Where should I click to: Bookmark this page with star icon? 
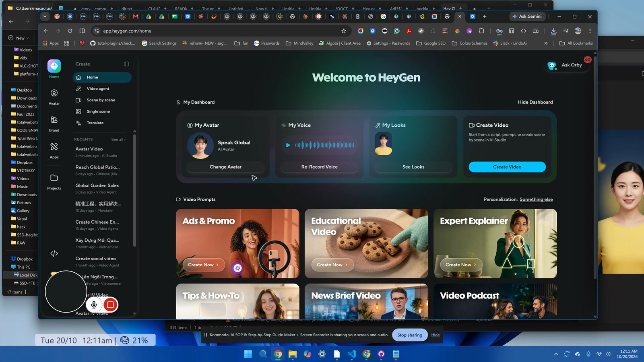click(344, 31)
